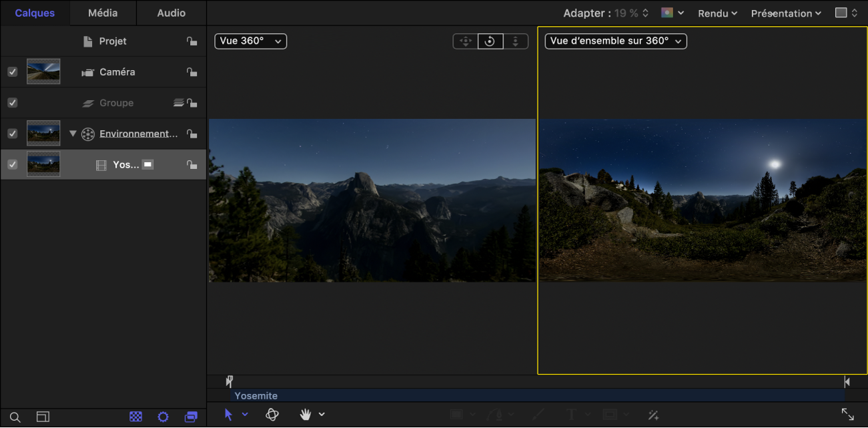Open the Vue d'ensemble sur 360° dropdown

pyautogui.click(x=615, y=41)
